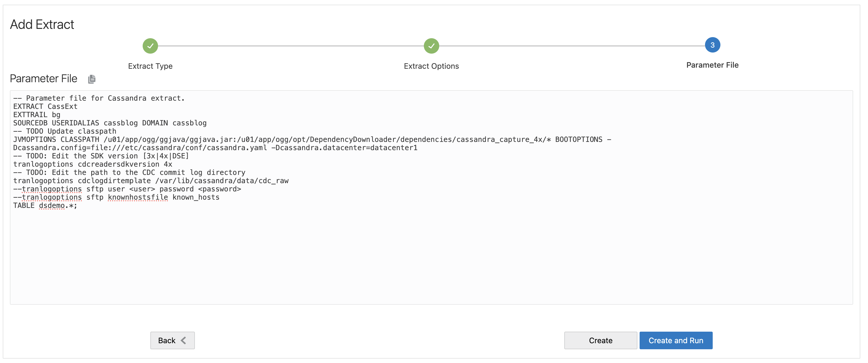This screenshot has width=868, height=363.
Task: Click the EXTRACT CassExt line in editor
Action: tap(46, 106)
